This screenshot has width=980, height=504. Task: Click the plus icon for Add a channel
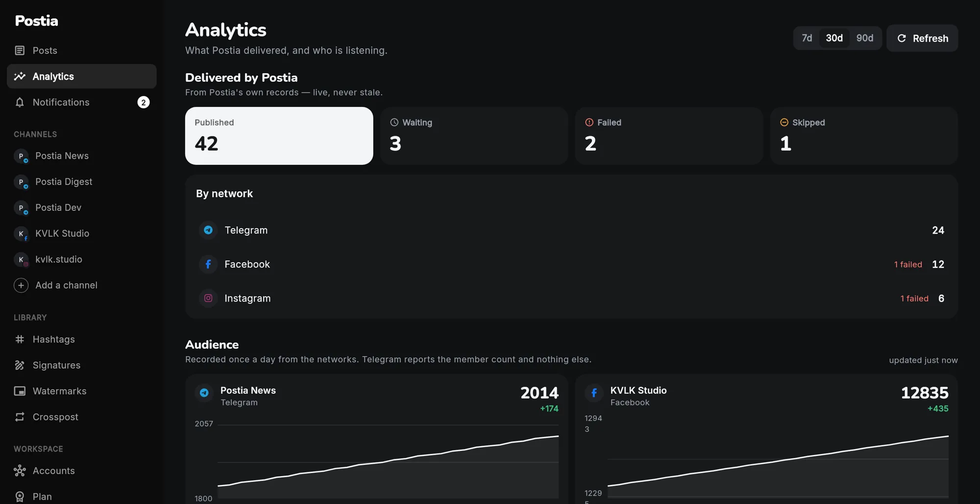click(x=21, y=285)
